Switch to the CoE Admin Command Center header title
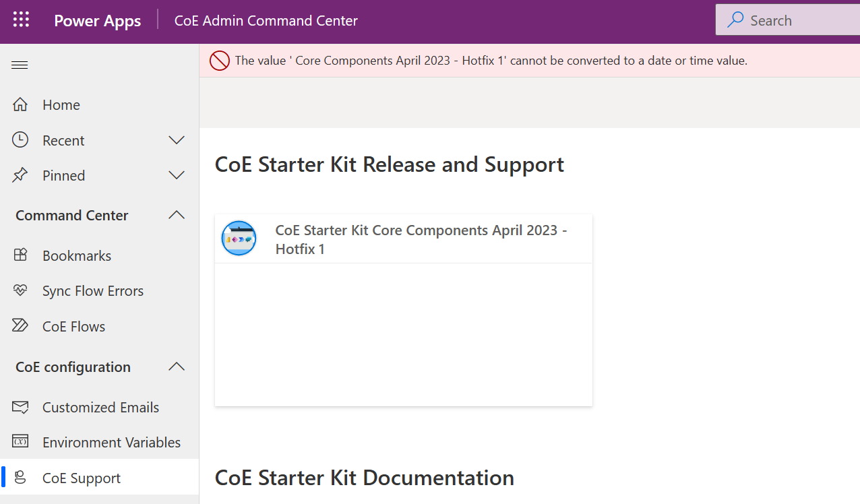860x504 pixels. point(266,20)
